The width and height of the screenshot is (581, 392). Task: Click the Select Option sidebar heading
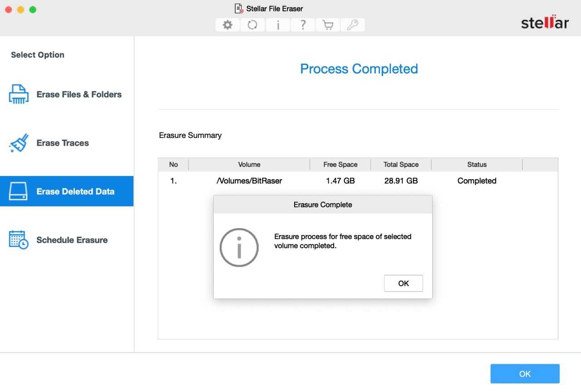click(38, 55)
